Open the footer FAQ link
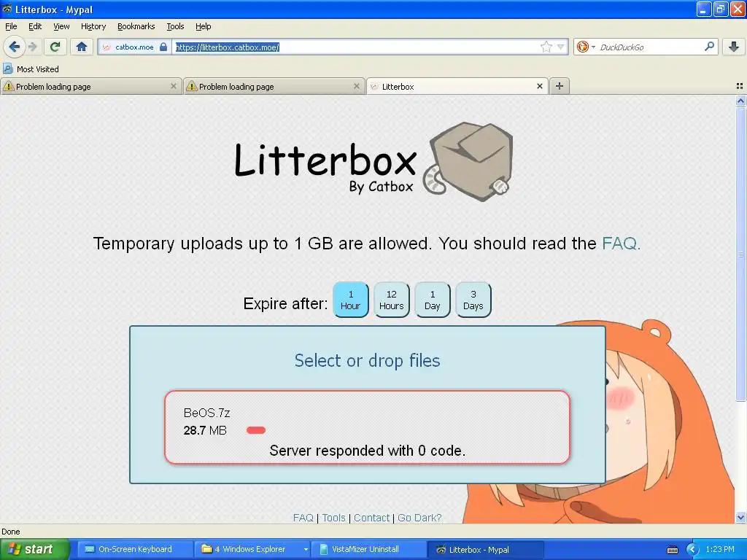This screenshot has width=747, height=560. 303,518
